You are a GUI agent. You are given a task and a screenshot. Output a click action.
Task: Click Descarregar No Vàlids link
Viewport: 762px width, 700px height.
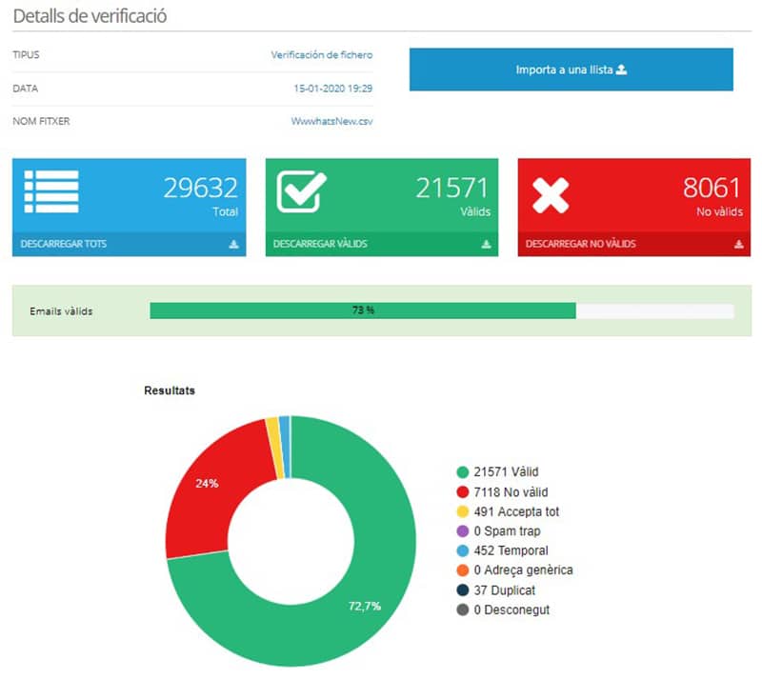click(x=581, y=244)
